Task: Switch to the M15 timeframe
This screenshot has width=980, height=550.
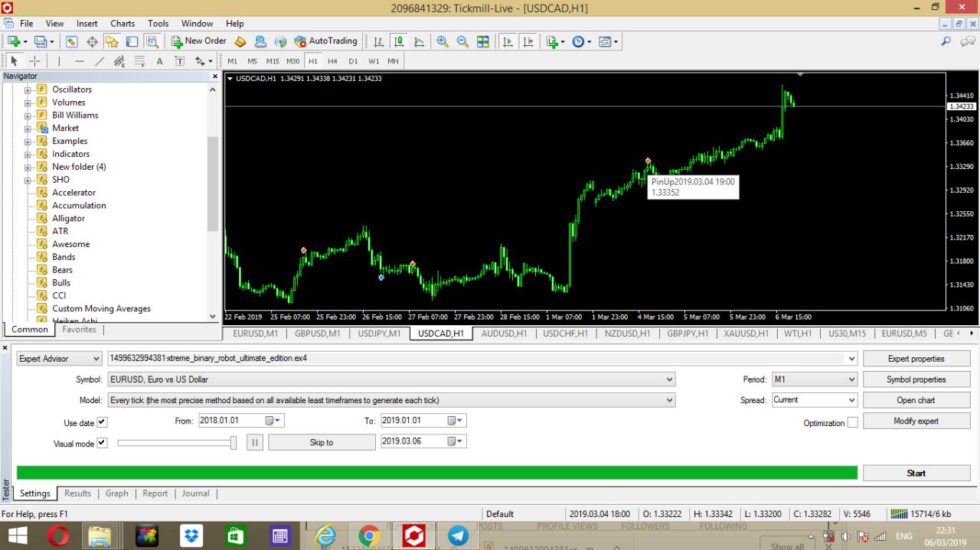Action: click(273, 61)
